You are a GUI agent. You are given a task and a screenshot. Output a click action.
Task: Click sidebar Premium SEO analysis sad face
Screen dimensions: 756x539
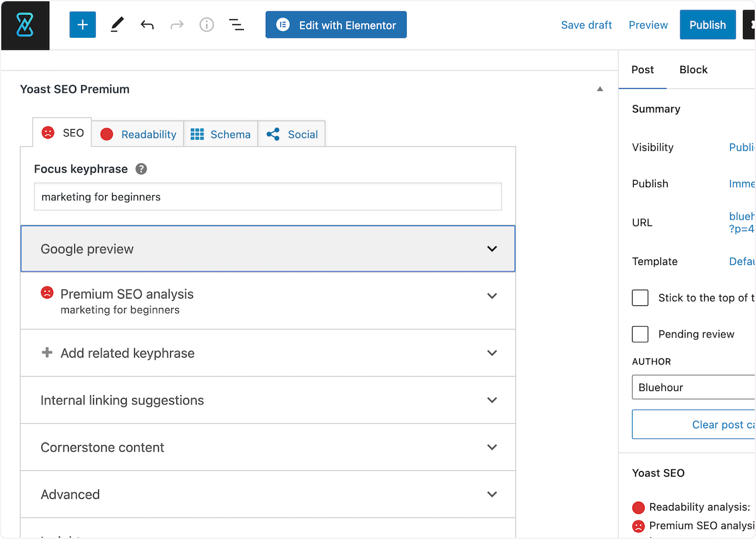tap(639, 526)
